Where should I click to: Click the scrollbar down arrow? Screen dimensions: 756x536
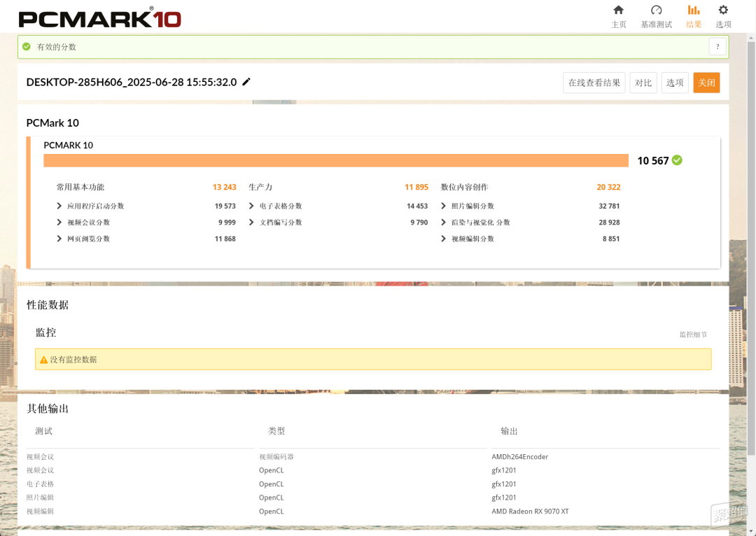(x=751, y=532)
